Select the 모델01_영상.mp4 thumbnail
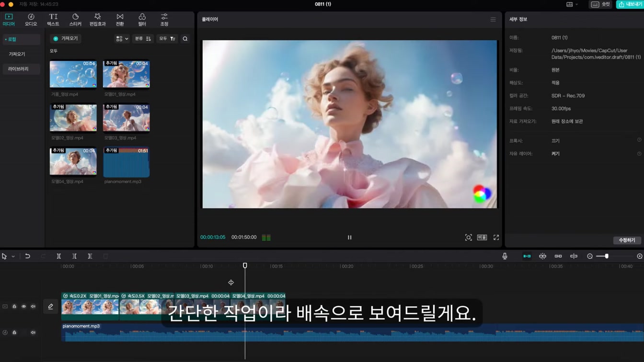The width and height of the screenshot is (644, 362). (x=126, y=74)
